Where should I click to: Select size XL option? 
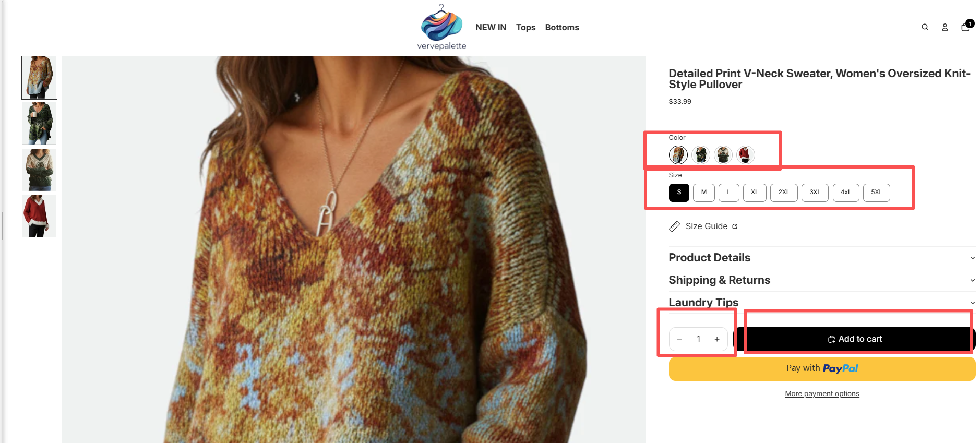coord(755,193)
